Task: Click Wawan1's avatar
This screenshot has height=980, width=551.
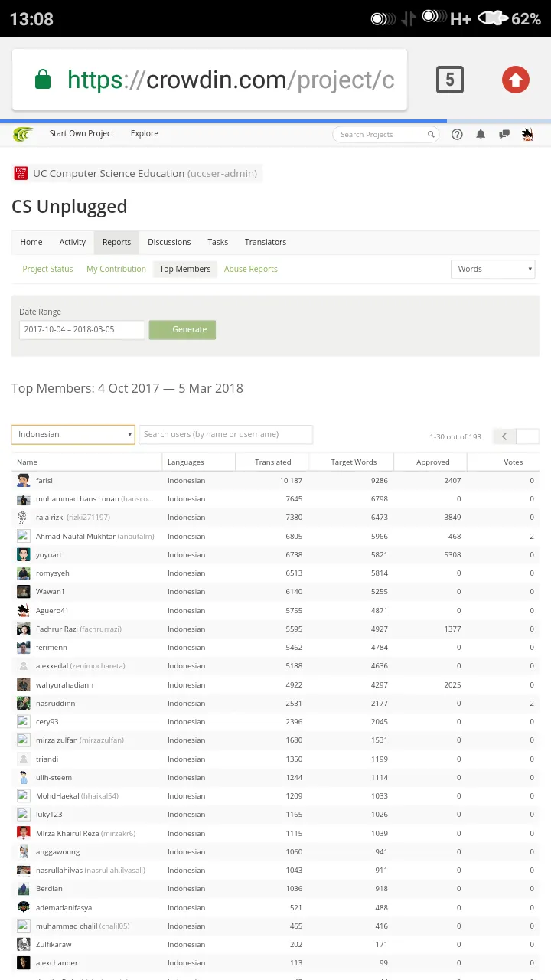Action: 24,592
